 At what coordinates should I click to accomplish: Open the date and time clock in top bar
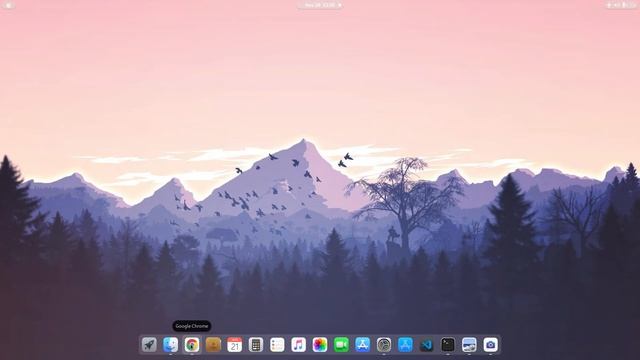pos(320,5)
